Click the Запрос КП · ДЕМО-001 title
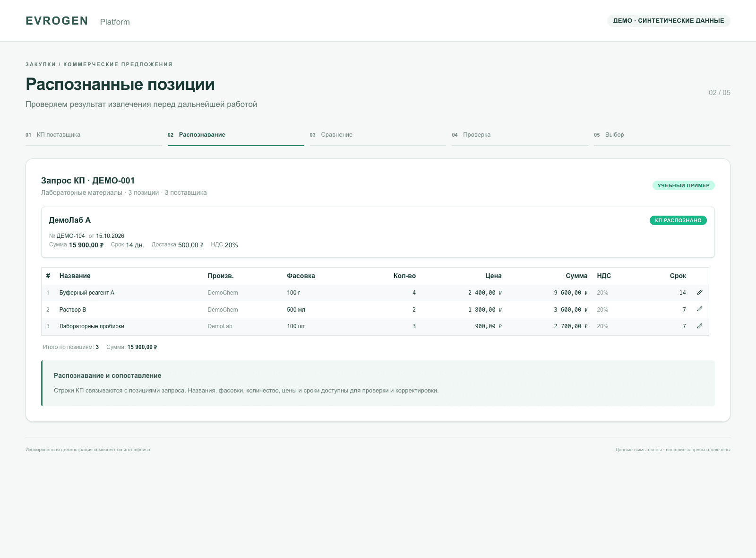756x558 pixels. click(88, 181)
